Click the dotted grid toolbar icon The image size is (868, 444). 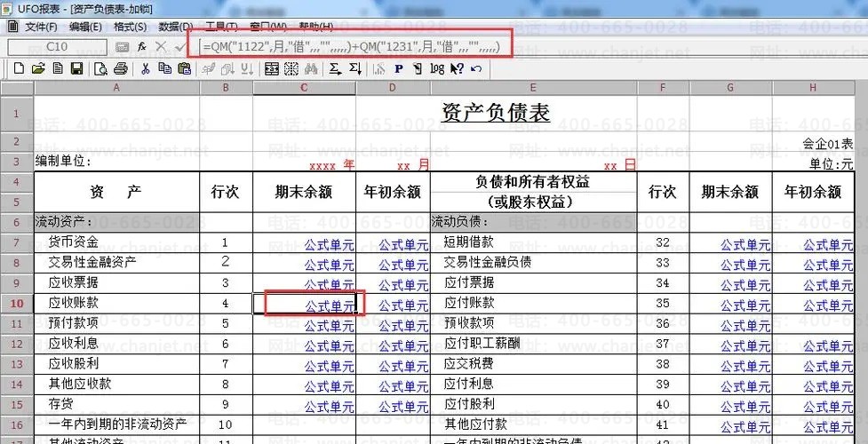pyautogui.click(x=291, y=68)
